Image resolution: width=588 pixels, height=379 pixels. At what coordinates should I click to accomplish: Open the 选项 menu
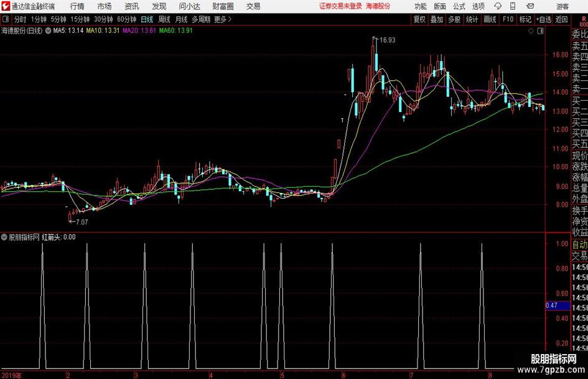point(478,6)
